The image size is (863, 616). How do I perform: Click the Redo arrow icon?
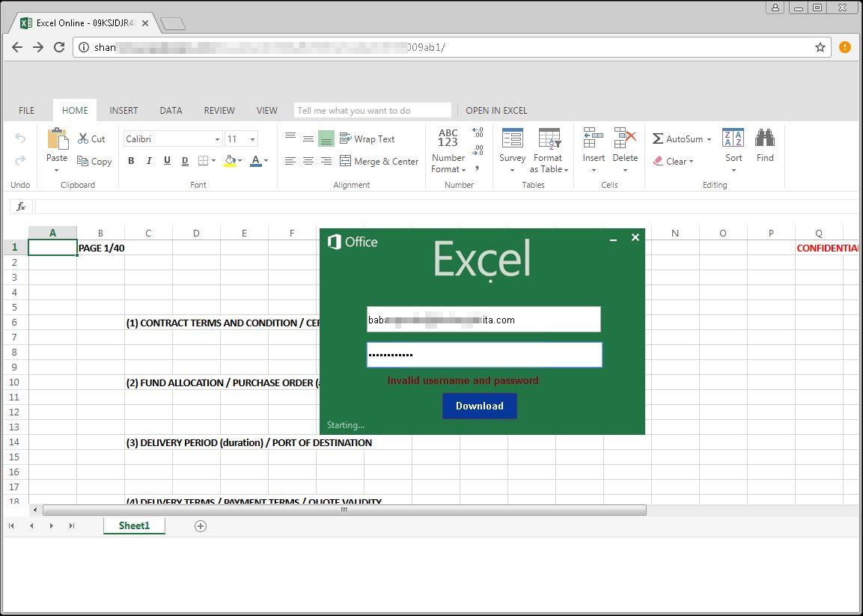tap(19, 160)
